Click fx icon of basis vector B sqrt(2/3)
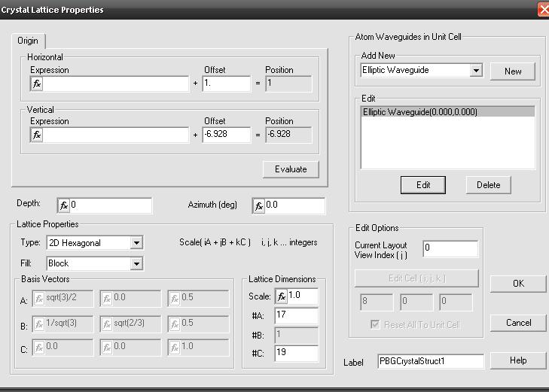The image size is (549, 392). click(107, 324)
